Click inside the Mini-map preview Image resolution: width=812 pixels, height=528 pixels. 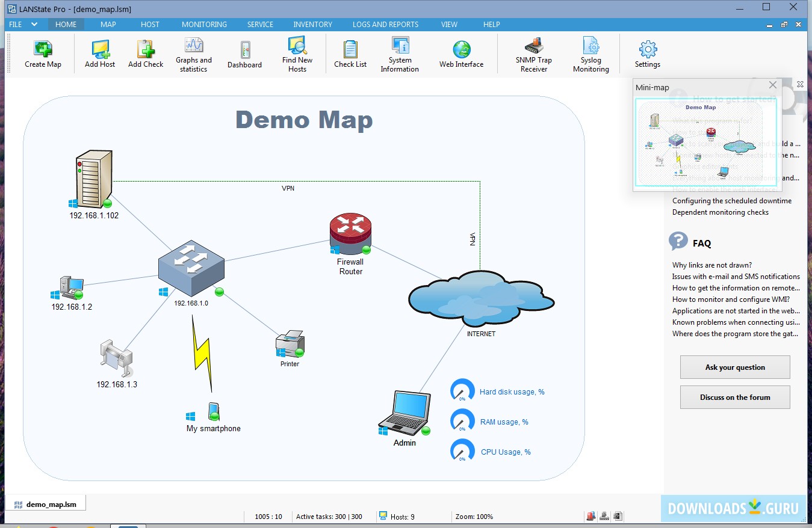point(707,142)
